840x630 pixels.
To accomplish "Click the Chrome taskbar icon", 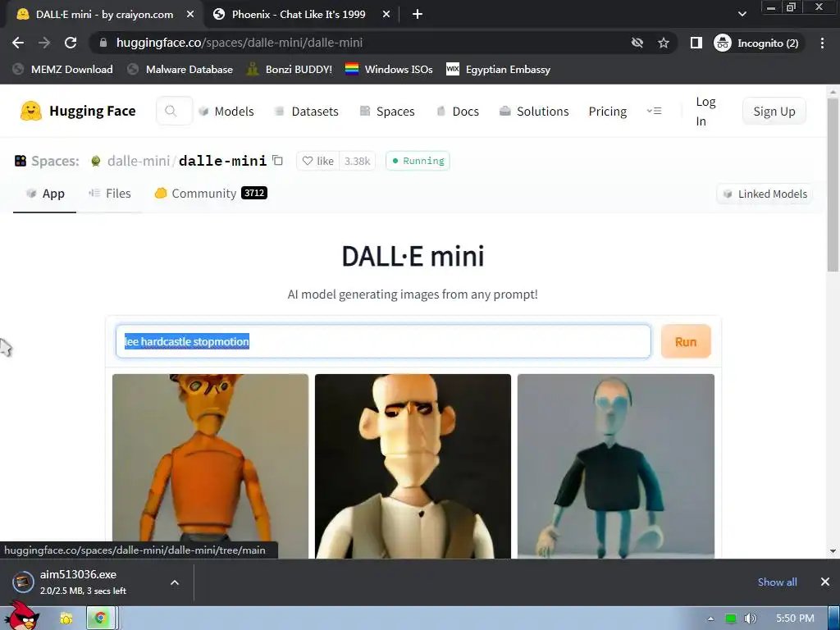I will click(99, 619).
